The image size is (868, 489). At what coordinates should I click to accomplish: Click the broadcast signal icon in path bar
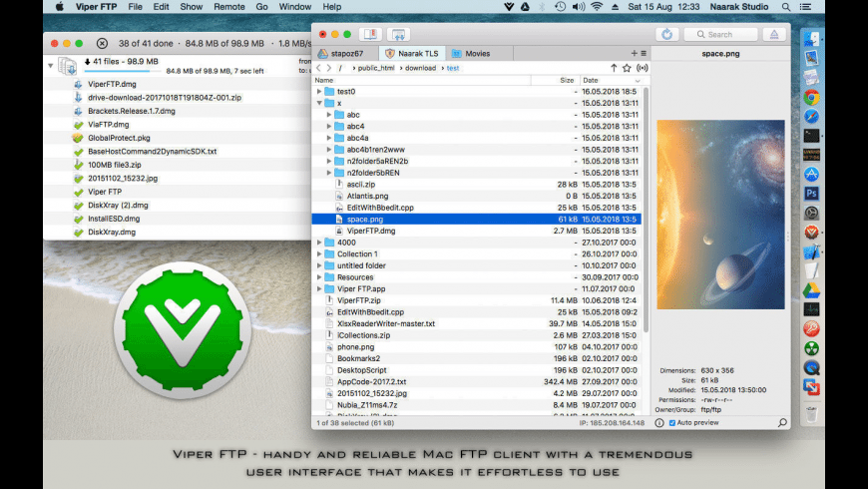(x=643, y=68)
